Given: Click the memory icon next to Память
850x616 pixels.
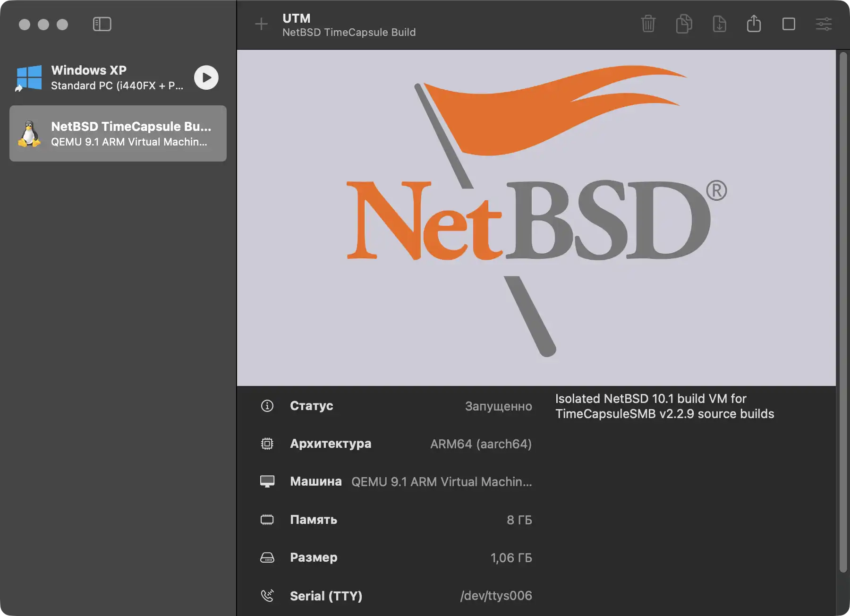Looking at the screenshot, I should point(267,520).
